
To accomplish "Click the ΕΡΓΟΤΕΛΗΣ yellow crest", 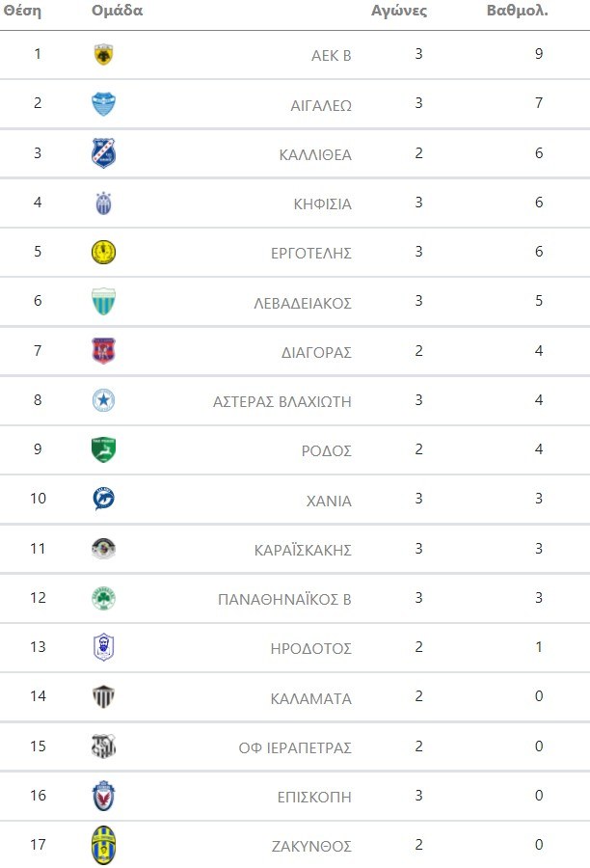I will click(x=103, y=253).
